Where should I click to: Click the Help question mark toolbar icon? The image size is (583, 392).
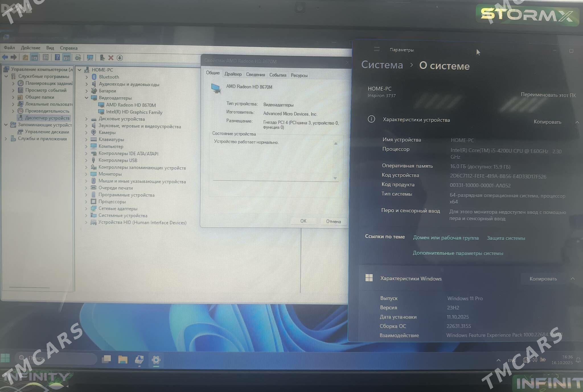coord(57,57)
